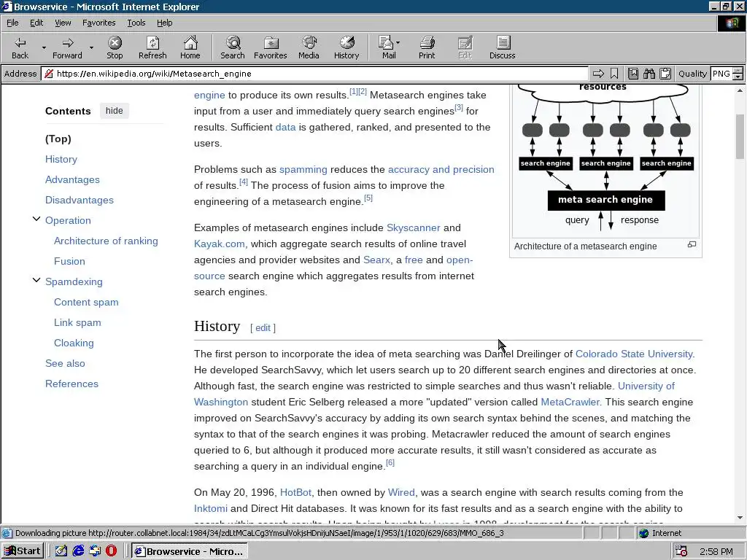
Task: Go to Advantages in contents
Action: pos(72,179)
